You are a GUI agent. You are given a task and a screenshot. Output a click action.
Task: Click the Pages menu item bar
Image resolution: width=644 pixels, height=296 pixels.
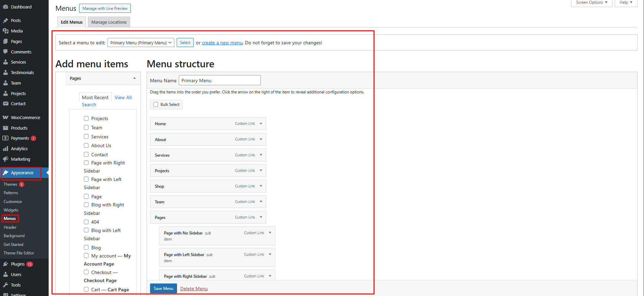tap(208, 217)
